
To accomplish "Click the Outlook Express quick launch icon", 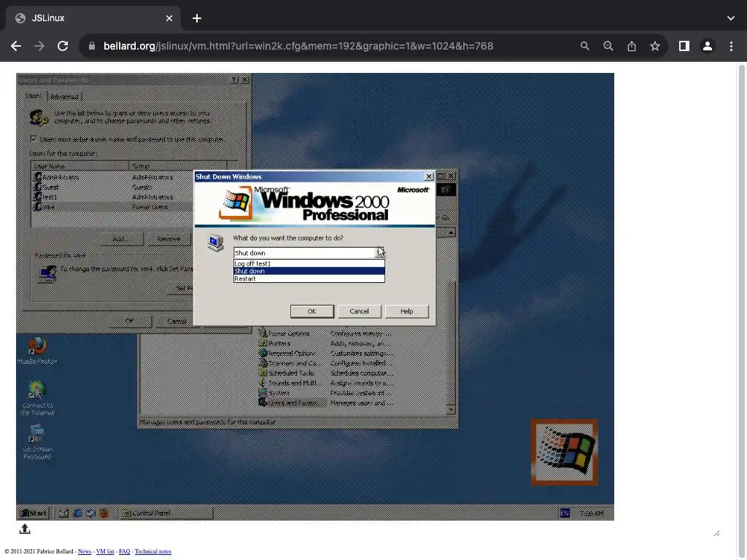I will point(90,513).
